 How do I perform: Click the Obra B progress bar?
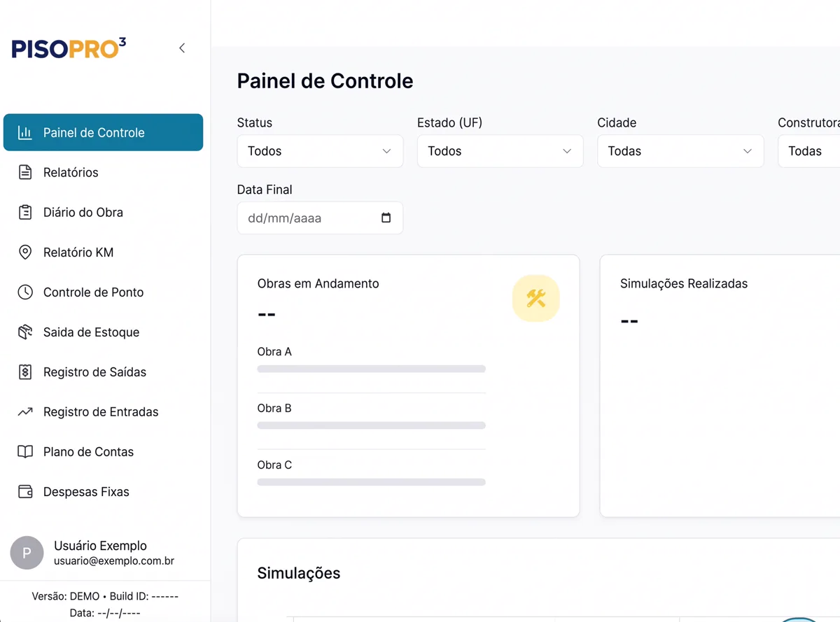coord(371,425)
